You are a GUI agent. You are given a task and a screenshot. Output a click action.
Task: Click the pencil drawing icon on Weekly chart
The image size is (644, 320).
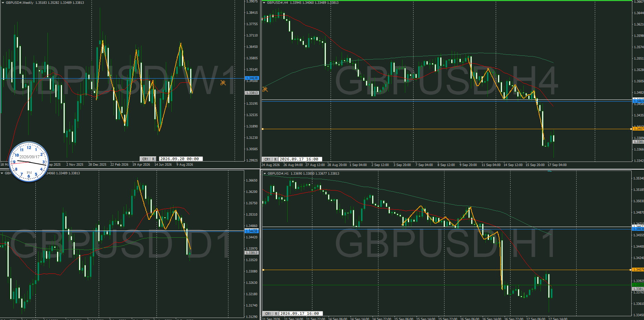(223, 83)
